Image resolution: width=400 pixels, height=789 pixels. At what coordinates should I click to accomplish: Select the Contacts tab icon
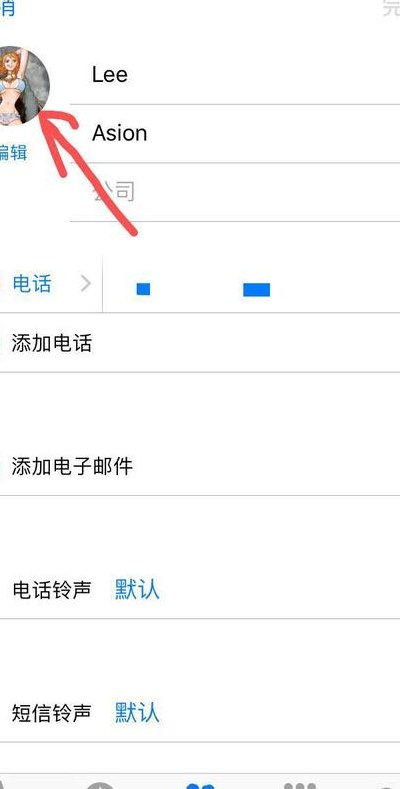(x=200, y=785)
